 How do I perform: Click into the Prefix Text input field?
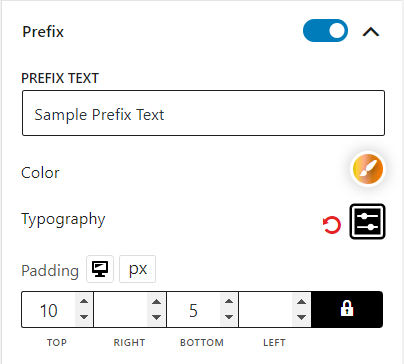(203, 113)
